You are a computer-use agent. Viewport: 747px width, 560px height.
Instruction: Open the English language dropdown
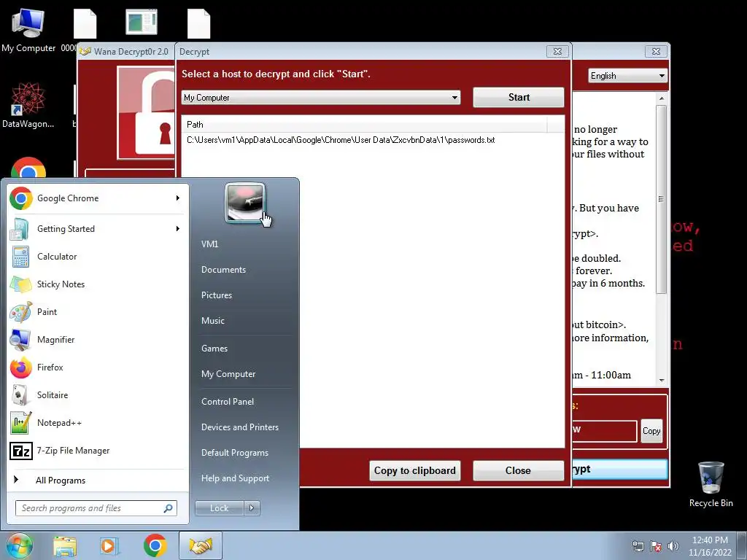(627, 76)
